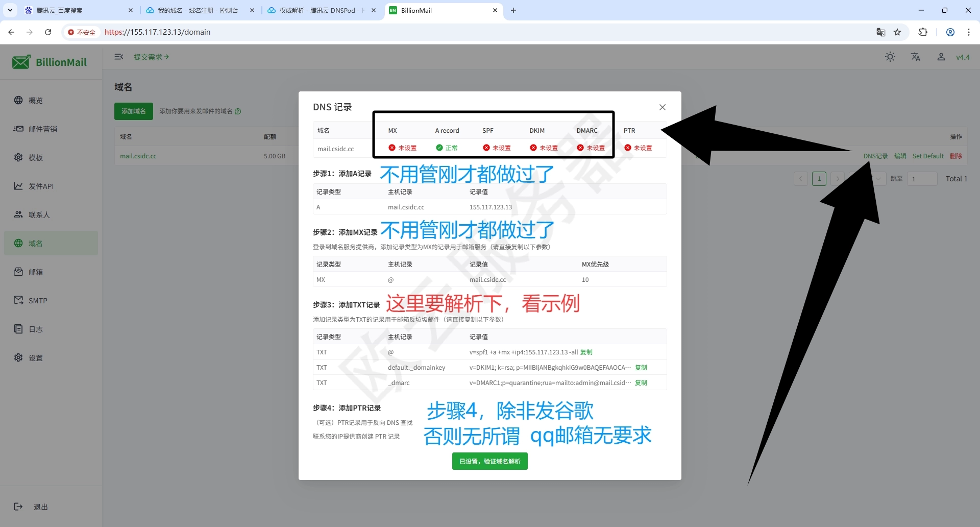
Task: Copy the DMARC TXT record value
Action: pyautogui.click(x=641, y=383)
